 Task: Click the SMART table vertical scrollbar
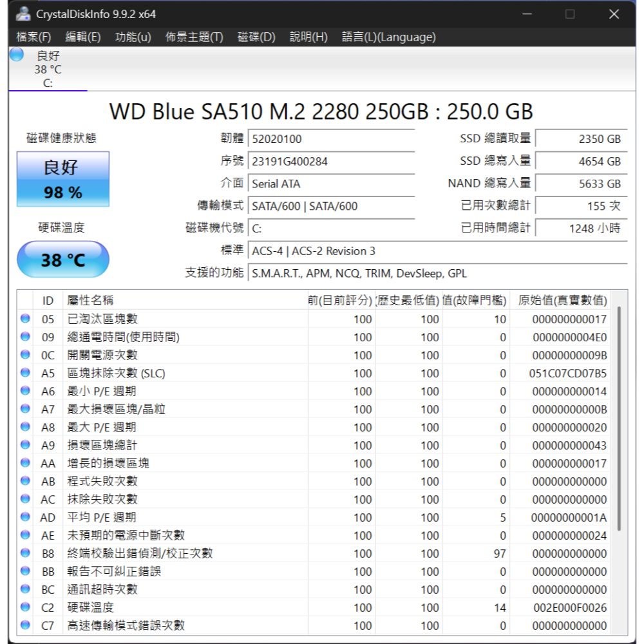tap(619, 419)
